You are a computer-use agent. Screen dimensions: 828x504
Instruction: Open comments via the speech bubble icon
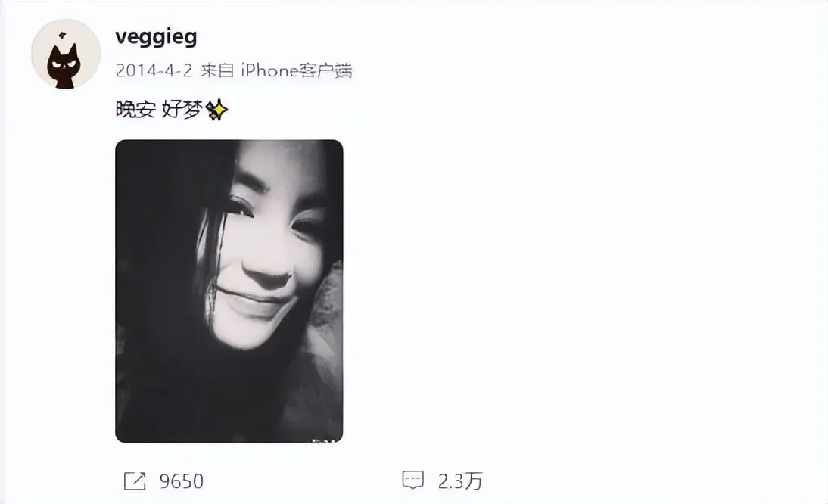[x=413, y=480]
